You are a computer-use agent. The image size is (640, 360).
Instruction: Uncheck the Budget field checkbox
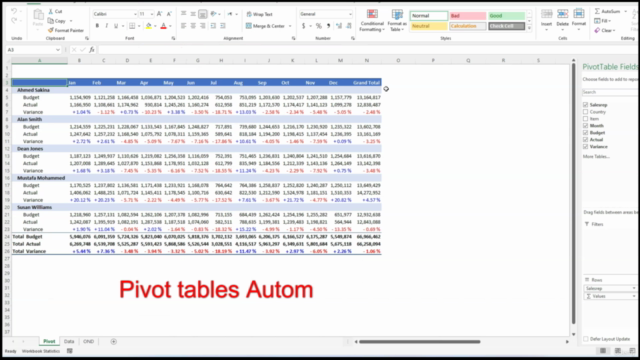click(585, 133)
